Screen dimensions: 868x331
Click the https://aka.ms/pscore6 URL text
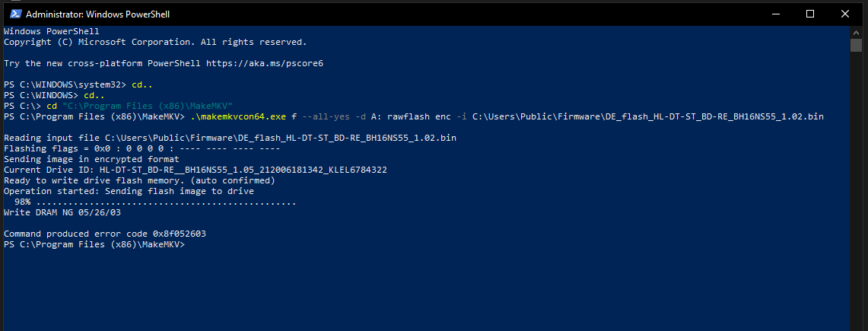point(265,63)
